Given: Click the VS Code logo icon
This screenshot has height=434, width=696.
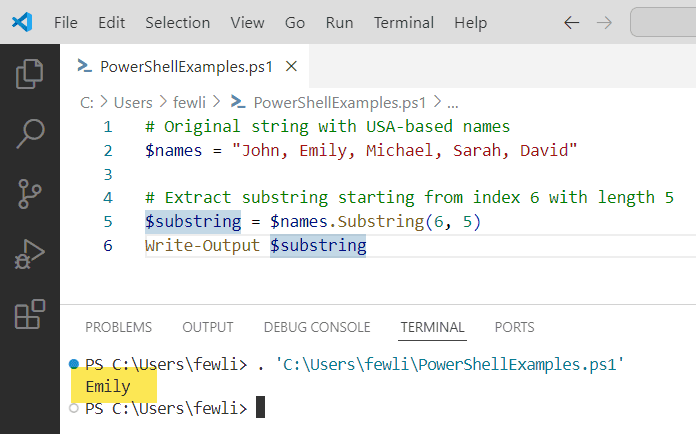Looking at the screenshot, I should click(x=22, y=22).
